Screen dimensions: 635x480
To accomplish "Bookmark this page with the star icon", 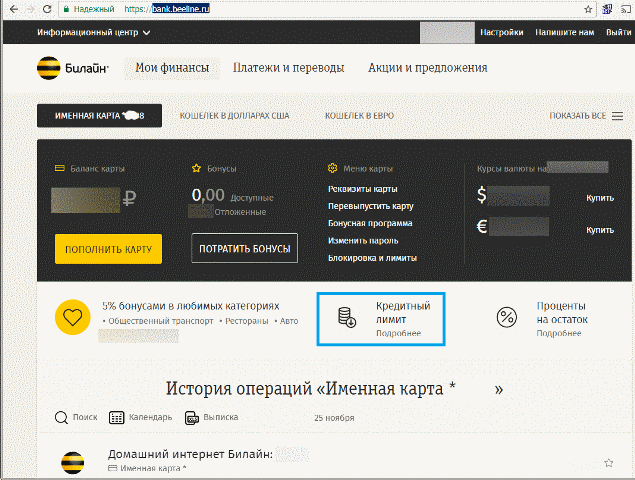I will click(x=588, y=9).
